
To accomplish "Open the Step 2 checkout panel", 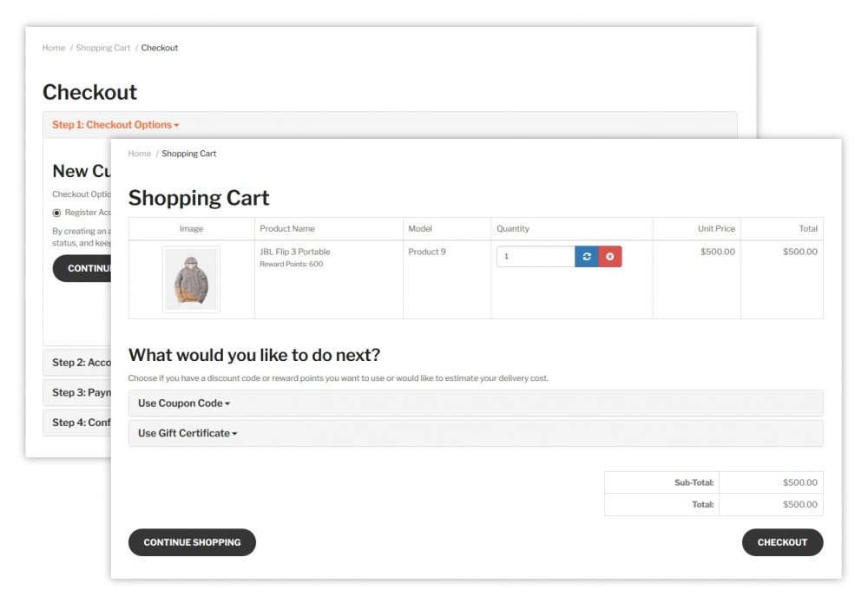I will [76, 363].
